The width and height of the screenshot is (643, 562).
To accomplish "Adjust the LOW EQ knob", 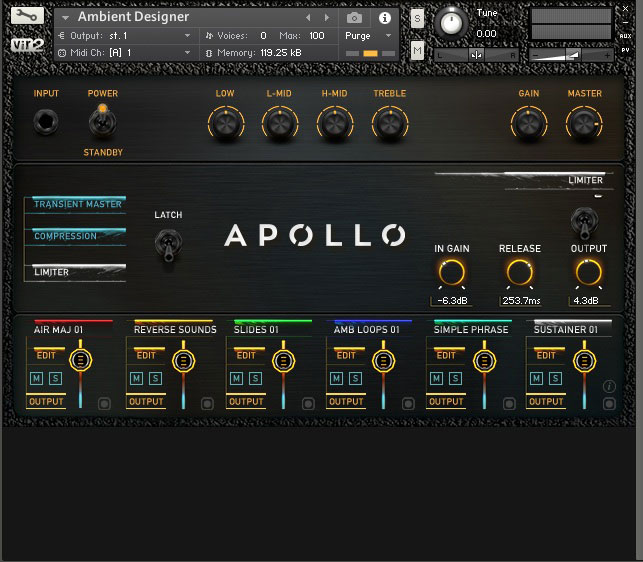I will pyautogui.click(x=226, y=124).
